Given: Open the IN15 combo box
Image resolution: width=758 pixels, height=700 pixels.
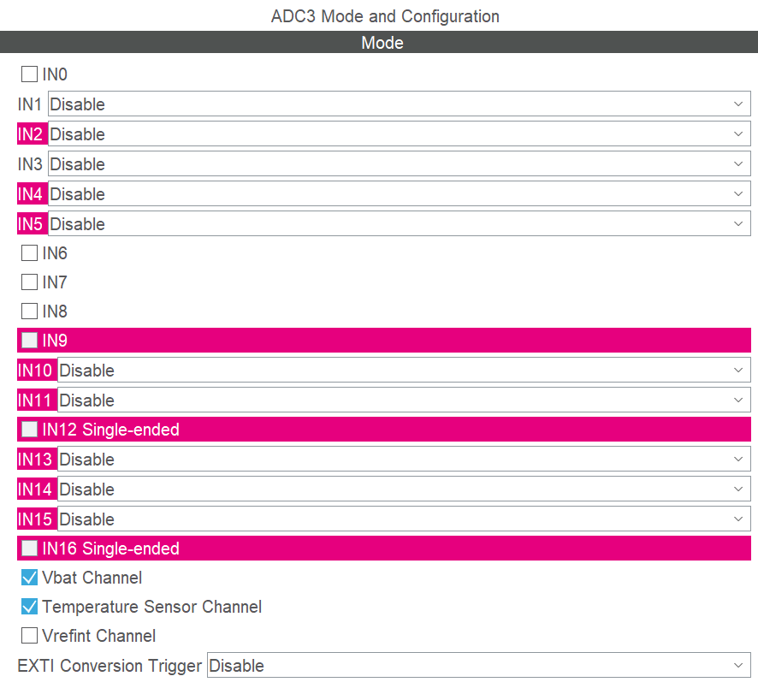Looking at the screenshot, I should (404, 519).
